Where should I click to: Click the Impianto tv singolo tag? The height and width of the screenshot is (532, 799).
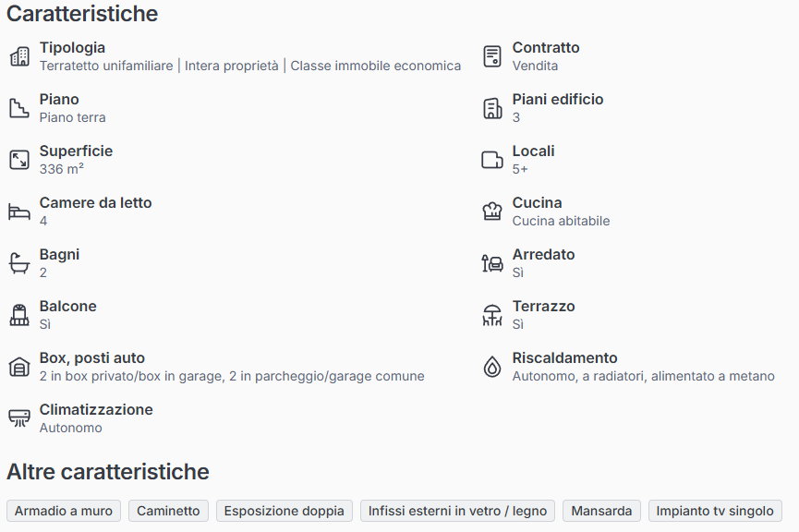click(715, 511)
